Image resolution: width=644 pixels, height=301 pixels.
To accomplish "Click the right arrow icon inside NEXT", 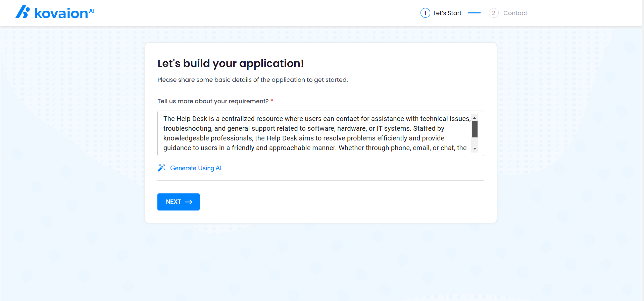I will tap(189, 202).
